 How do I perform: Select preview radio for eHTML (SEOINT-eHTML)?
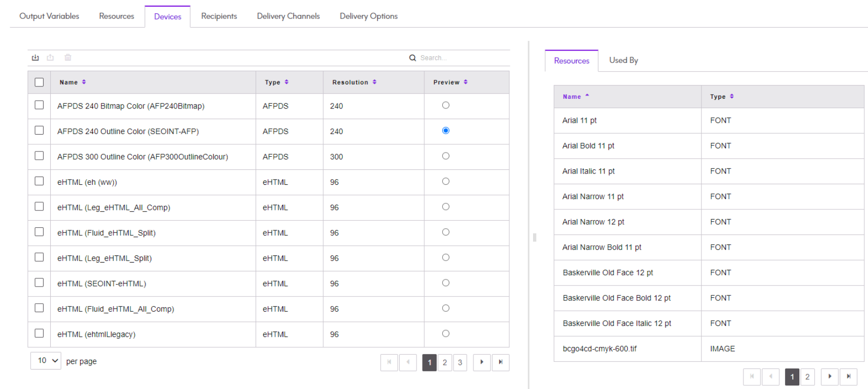click(446, 283)
